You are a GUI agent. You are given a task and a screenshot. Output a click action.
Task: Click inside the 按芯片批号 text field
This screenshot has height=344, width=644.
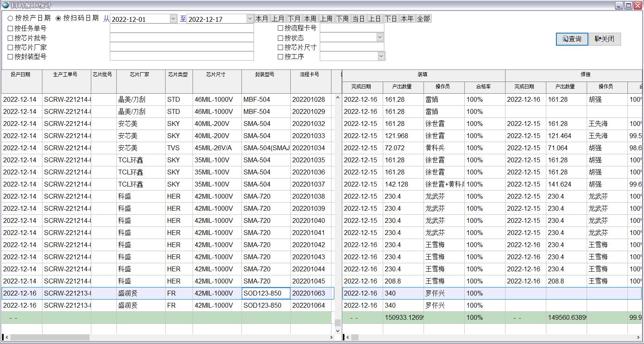[x=182, y=38]
